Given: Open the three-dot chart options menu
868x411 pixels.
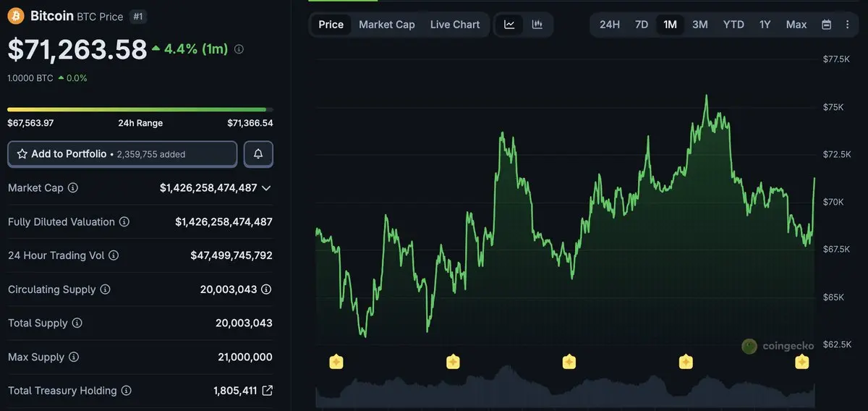Looking at the screenshot, I should (x=847, y=25).
